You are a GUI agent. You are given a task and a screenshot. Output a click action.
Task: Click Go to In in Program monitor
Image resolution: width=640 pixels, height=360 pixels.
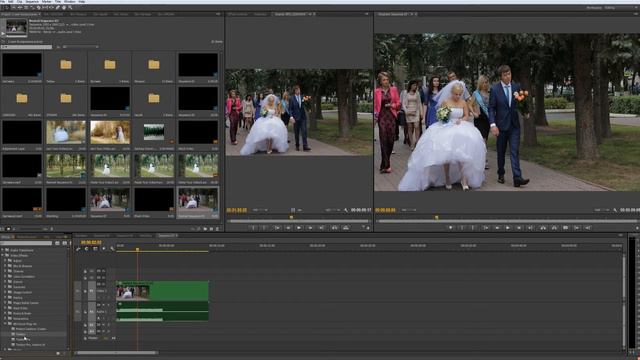tap(486, 228)
